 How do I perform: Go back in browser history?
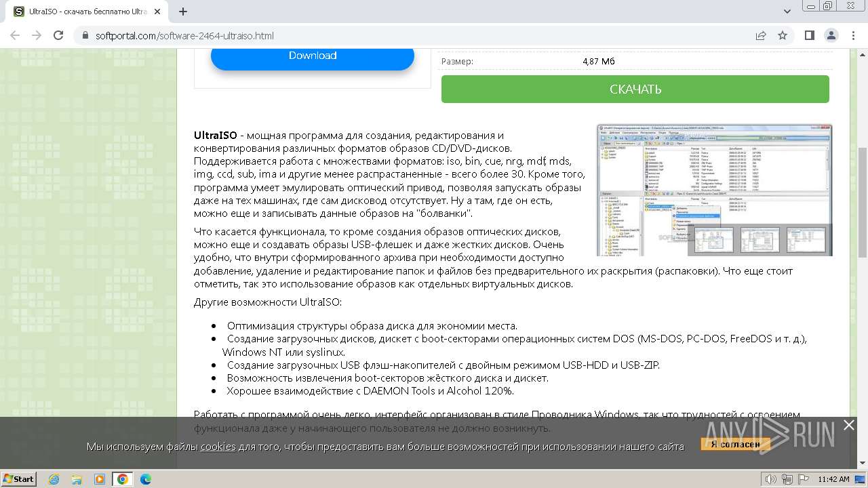pos(15,35)
